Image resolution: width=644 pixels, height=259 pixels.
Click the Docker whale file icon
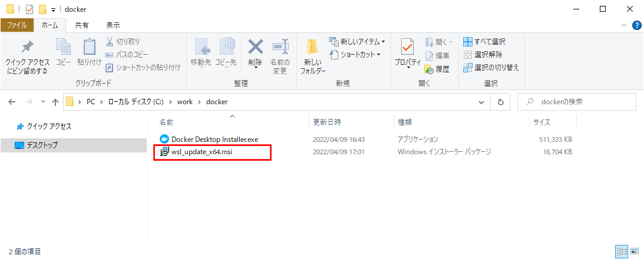pos(164,139)
